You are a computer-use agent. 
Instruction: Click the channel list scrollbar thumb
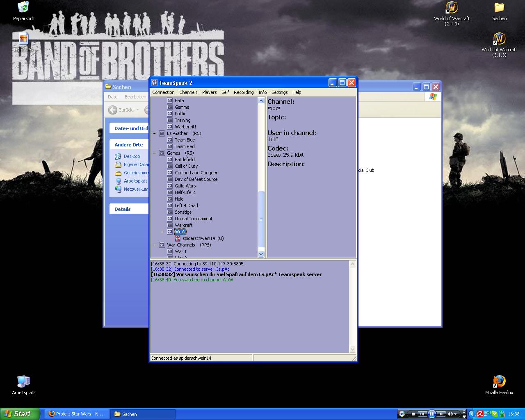[261, 219]
